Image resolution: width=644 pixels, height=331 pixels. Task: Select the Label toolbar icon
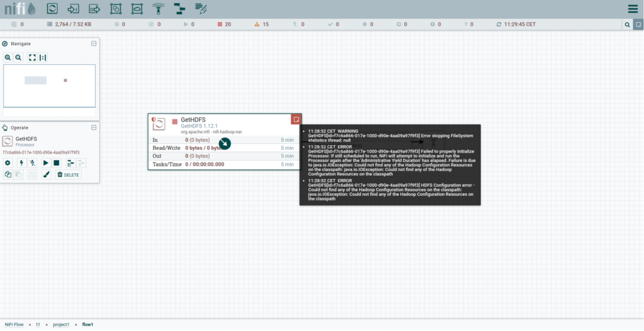tap(201, 8)
